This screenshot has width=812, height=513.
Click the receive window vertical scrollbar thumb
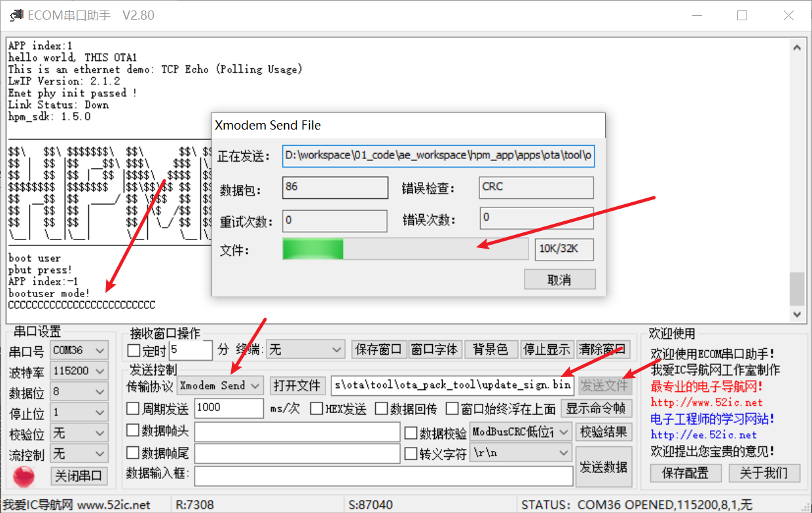click(x=796, y=289)
